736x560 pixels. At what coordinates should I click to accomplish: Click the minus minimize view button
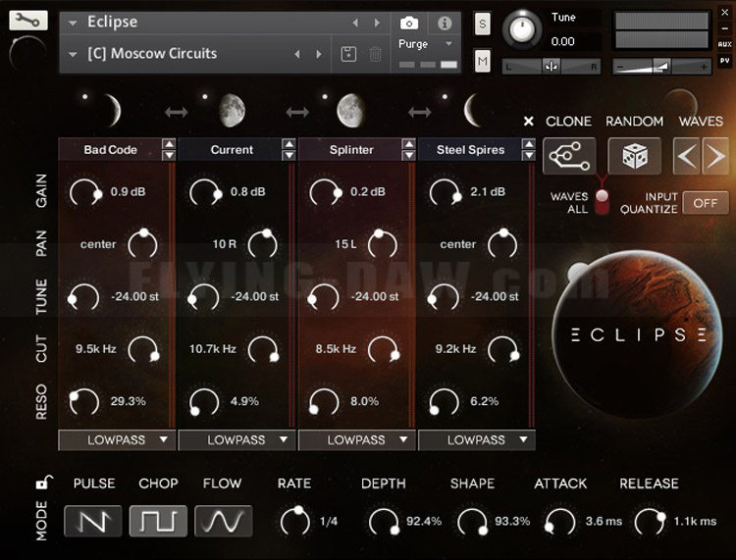tap(725, 28)
